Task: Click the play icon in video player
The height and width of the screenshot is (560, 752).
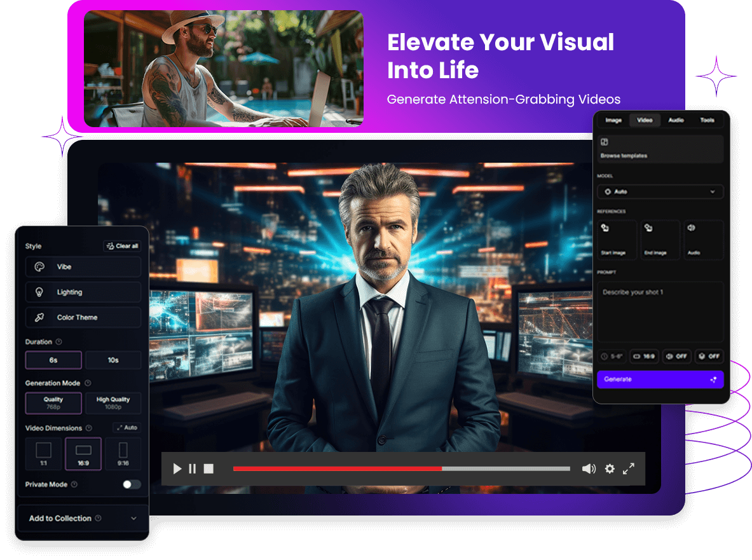Action: pyautogui.click(x=177, y=468)
